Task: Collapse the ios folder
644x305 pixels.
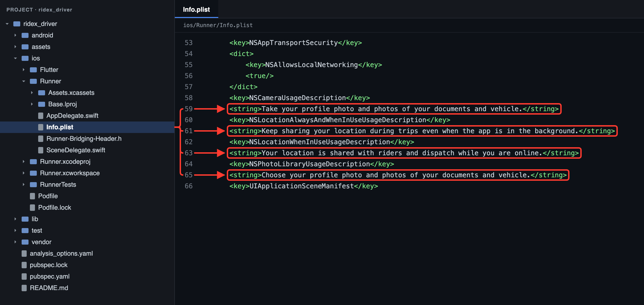Action: tap(15, 58)
